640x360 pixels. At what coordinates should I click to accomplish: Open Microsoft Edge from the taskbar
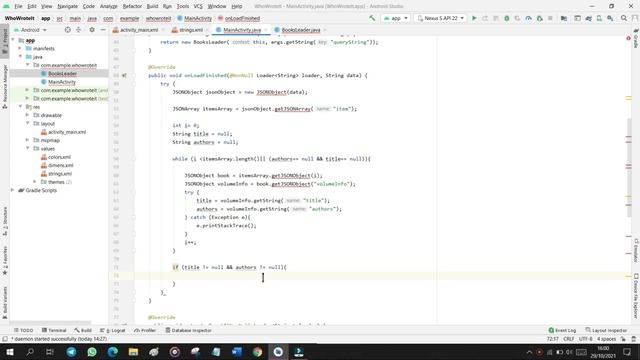113,352
